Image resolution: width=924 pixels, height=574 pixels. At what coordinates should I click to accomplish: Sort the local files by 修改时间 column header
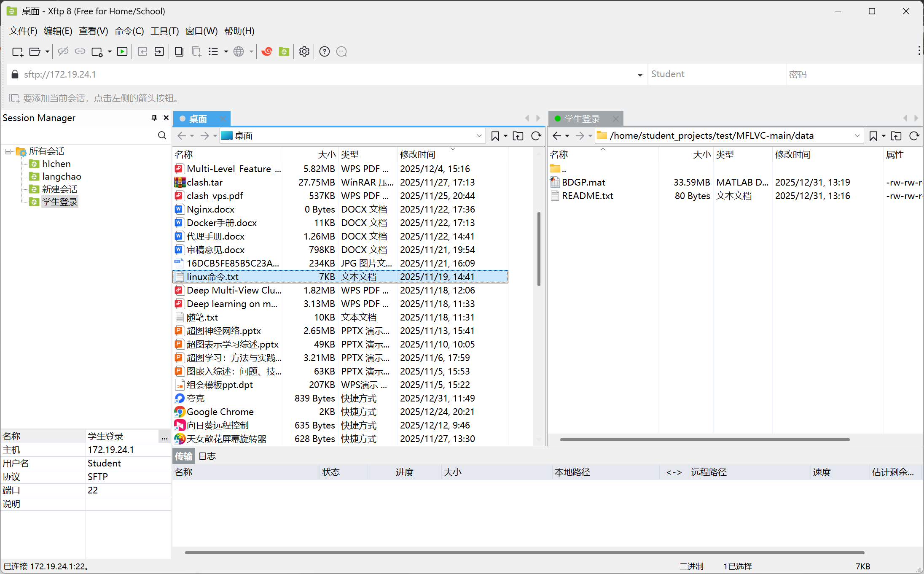point(417,154)
